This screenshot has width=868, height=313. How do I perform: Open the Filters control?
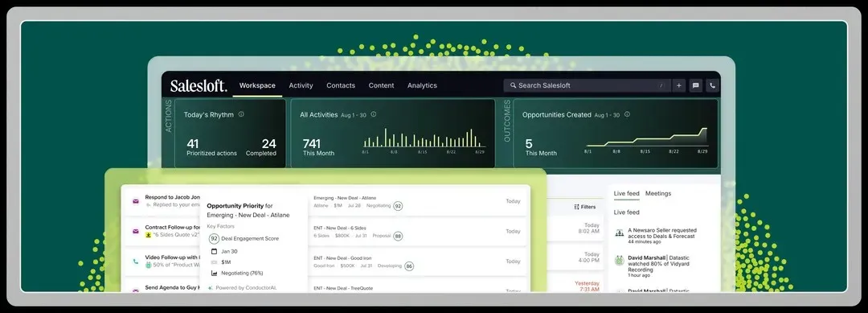[585, 207]
